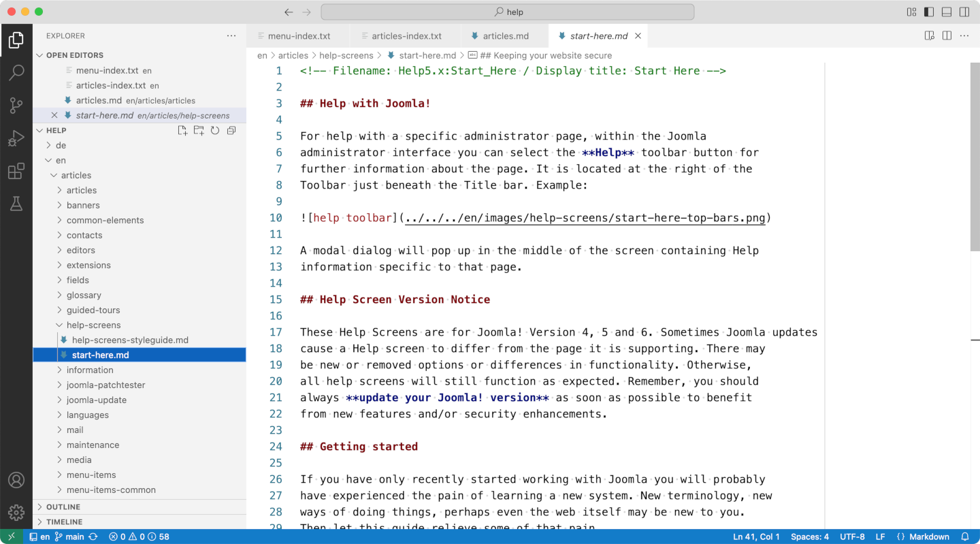This screenshot has width=980, height=544.
Task: Click the main branch in status bar
Action: coord(68,537)
